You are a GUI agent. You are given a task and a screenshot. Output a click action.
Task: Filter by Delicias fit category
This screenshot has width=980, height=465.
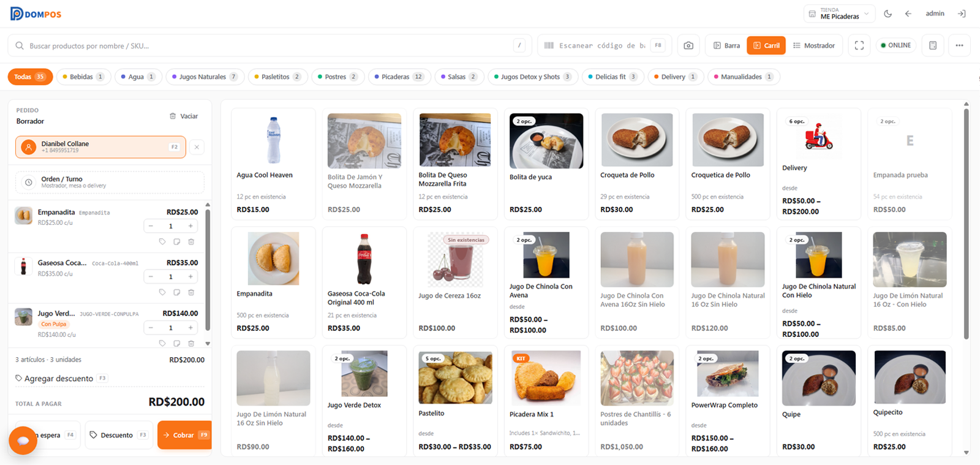point(612,77)
